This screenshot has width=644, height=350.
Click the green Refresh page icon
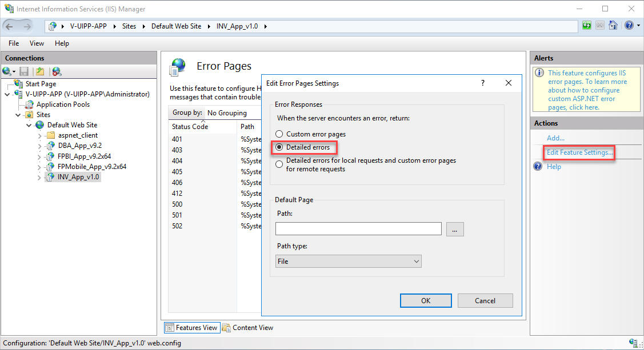[x=586, y=26]
